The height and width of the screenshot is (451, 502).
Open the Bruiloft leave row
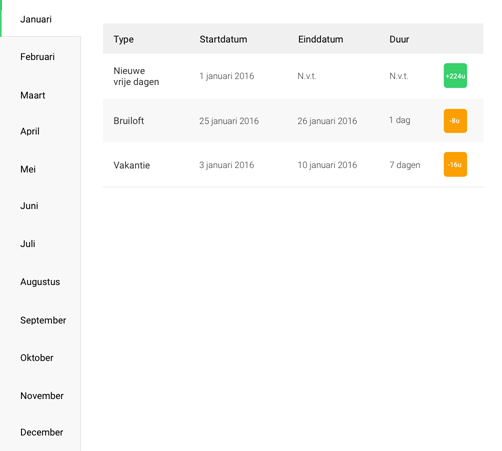tap(293, 121)
